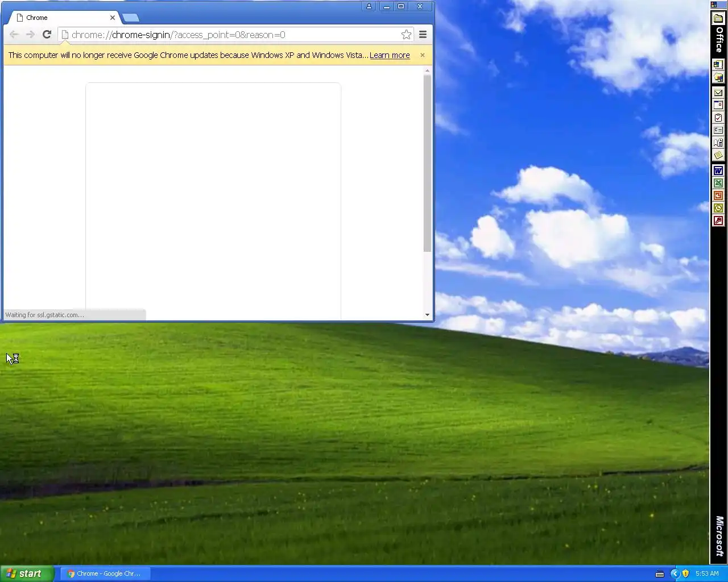Open the Chrome hamburger menu
Viewport: 728px width, 582px height.
pyautogui.click(x=423, y=35)
